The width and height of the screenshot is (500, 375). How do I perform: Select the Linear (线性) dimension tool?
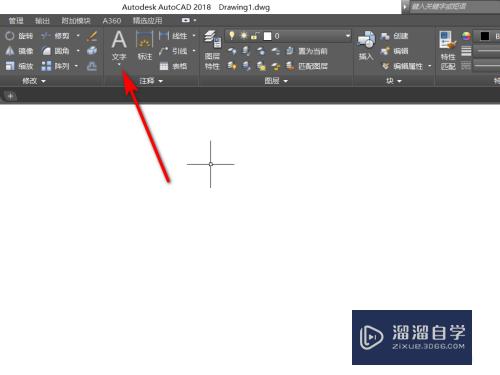coord(173,36)
